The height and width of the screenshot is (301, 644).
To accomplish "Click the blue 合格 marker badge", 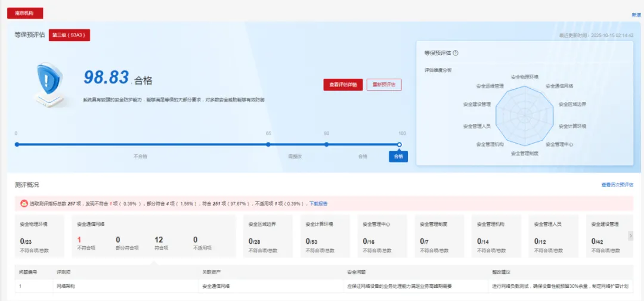I will click(398, 157).
